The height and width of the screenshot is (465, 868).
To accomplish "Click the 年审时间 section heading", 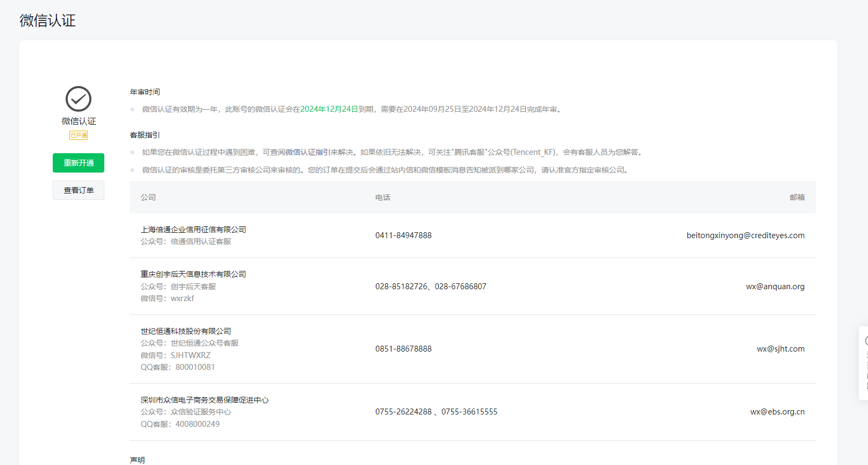I will (x=145, y=92).
